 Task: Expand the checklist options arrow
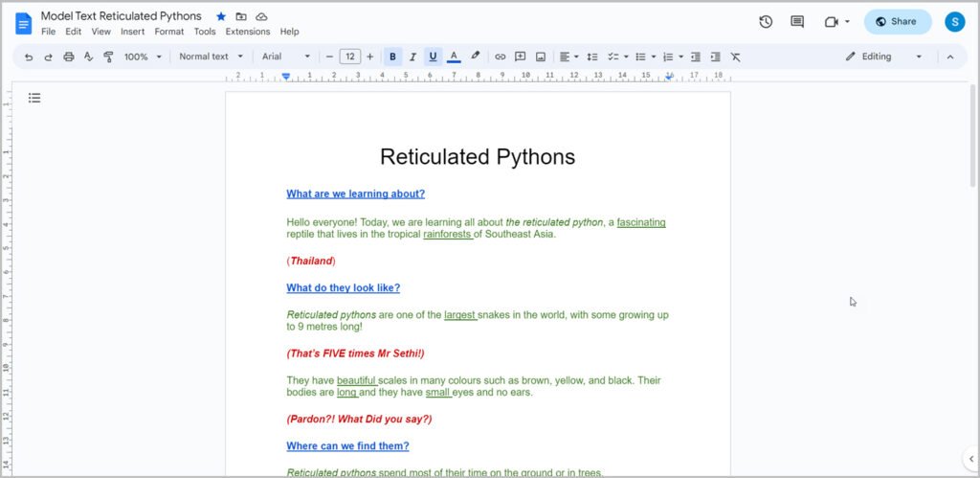[x=626, y=57]
